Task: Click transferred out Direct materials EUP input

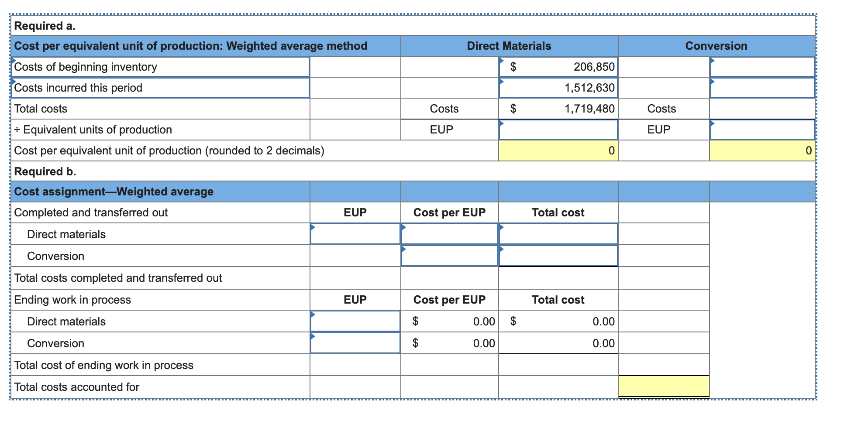Action: click(x=355, y=234)
